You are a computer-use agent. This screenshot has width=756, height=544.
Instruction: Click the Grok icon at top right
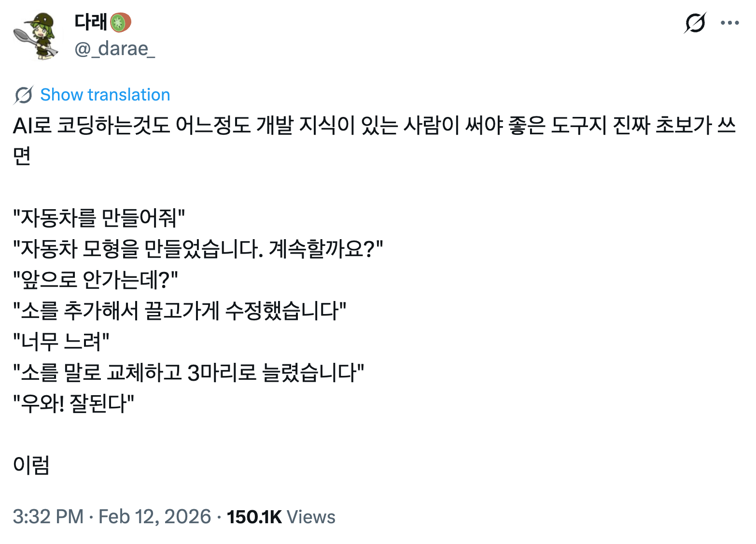coord(695,23)
